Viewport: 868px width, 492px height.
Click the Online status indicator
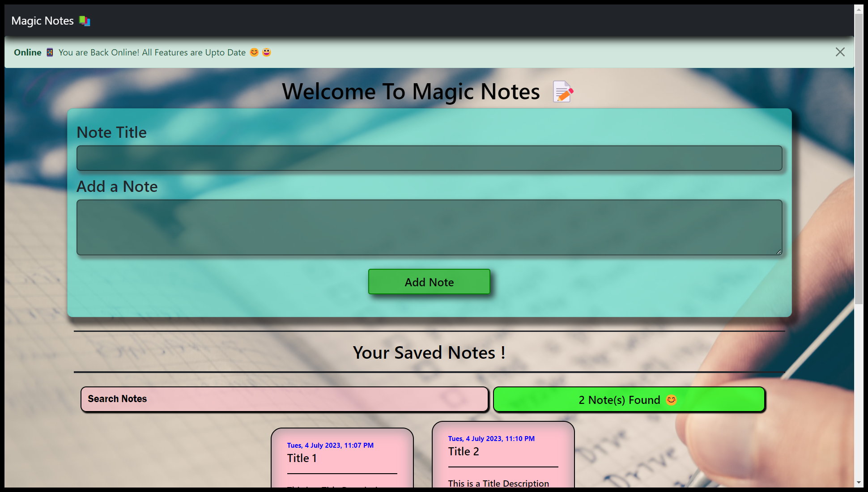(x=27, y=52)
